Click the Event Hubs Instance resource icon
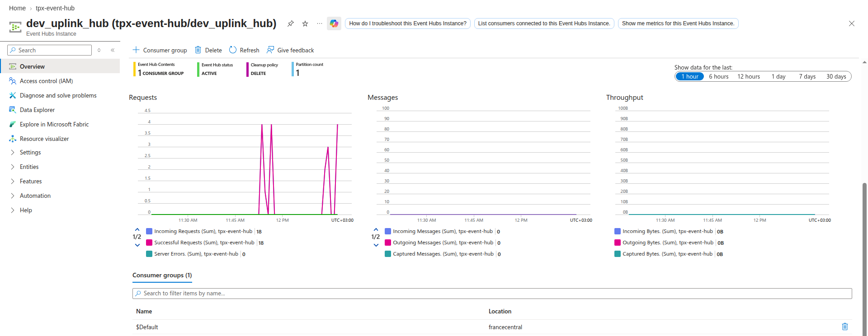The width and height of the screenshot is (868, 336). pos(15,27)
